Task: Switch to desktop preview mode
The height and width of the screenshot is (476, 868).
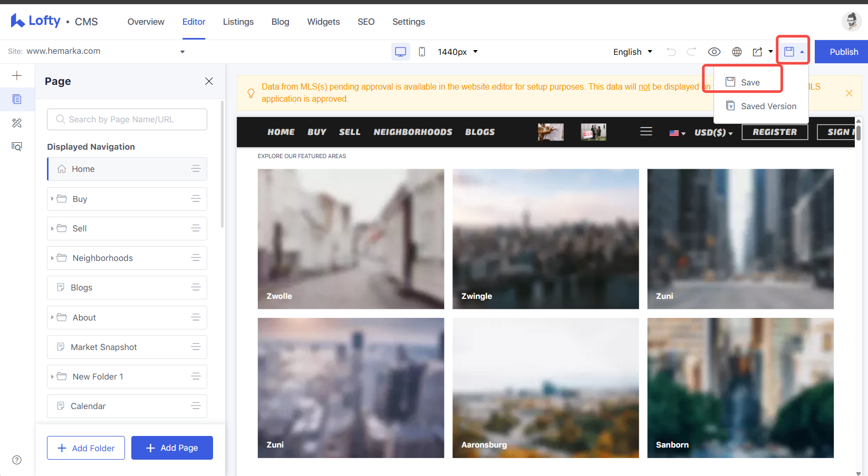Action: click(x=401, y=52)
